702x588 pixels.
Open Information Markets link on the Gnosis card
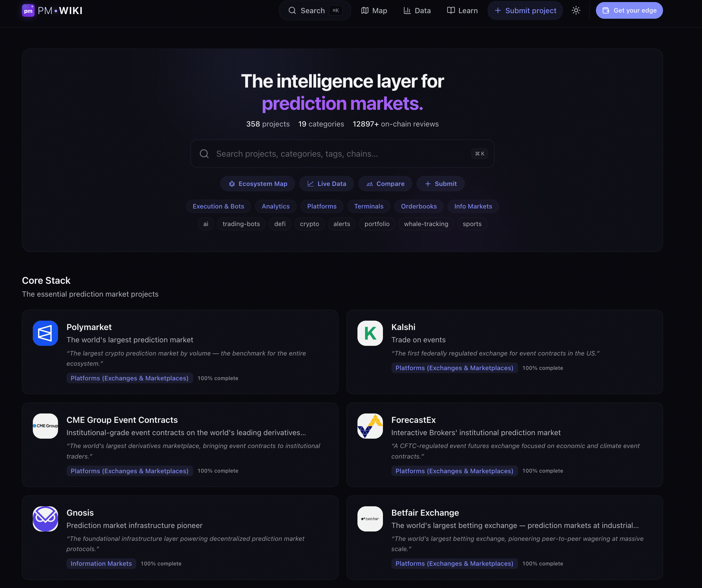tap(101, 563)
